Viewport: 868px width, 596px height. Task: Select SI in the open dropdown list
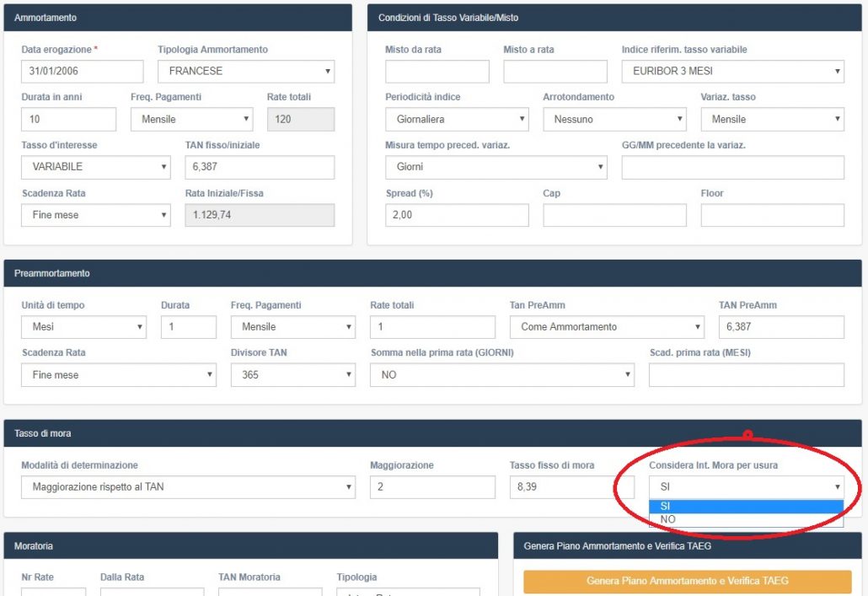tap(746, 507)
